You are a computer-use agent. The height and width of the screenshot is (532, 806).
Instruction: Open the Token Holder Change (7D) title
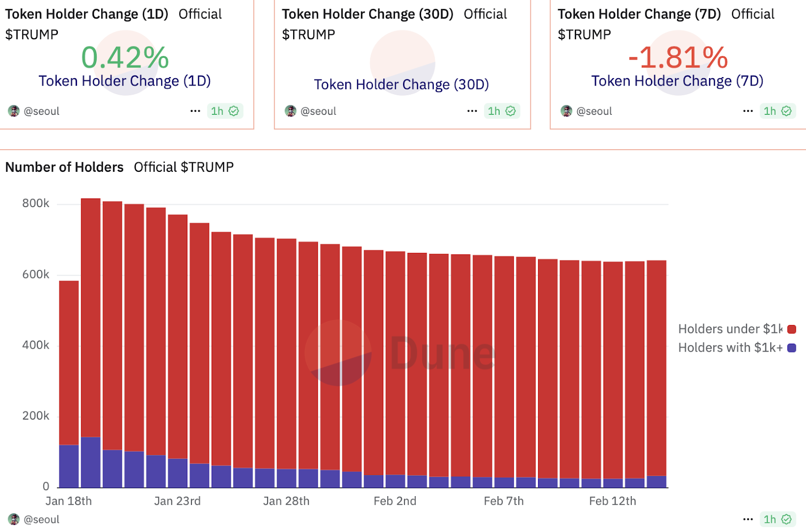[x=639, y=14]
